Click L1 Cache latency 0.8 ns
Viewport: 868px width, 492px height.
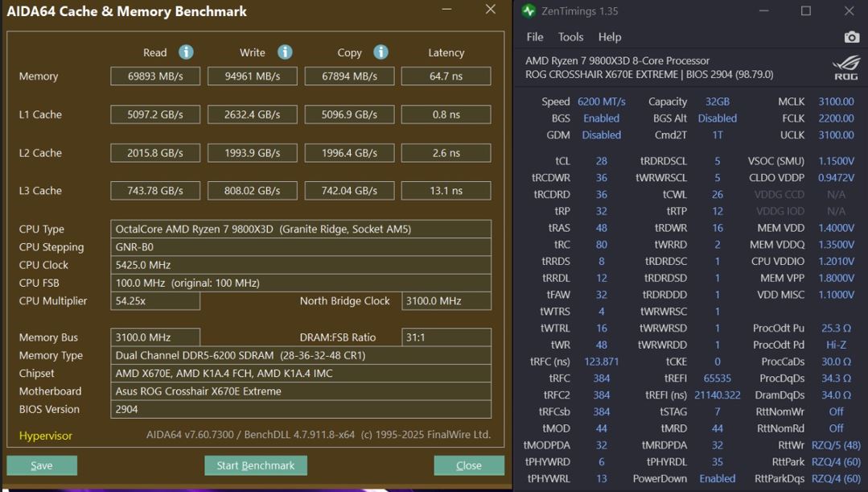(x=446, y=114)
